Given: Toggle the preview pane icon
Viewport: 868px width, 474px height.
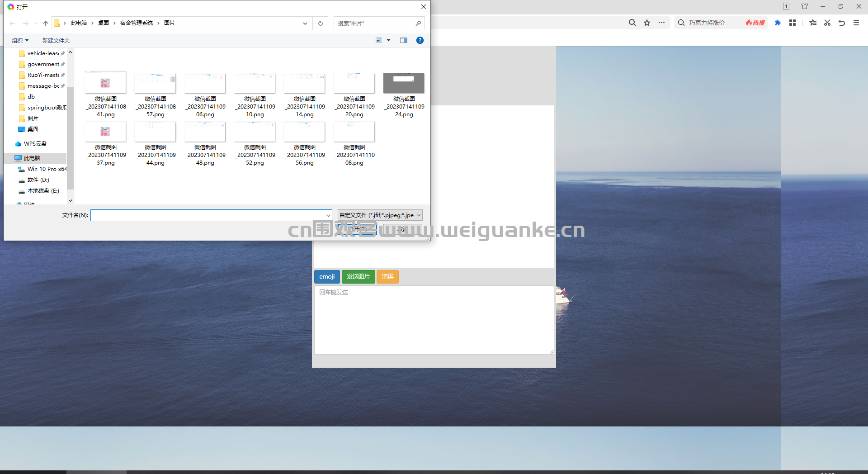Looking at the screenshot, I should click(x=404, y=40).
